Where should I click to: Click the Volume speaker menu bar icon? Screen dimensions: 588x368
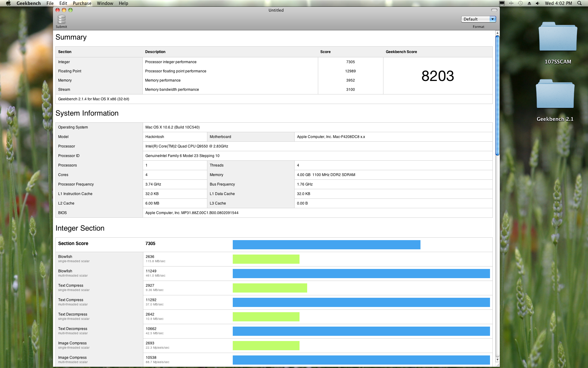coord(538,3)
